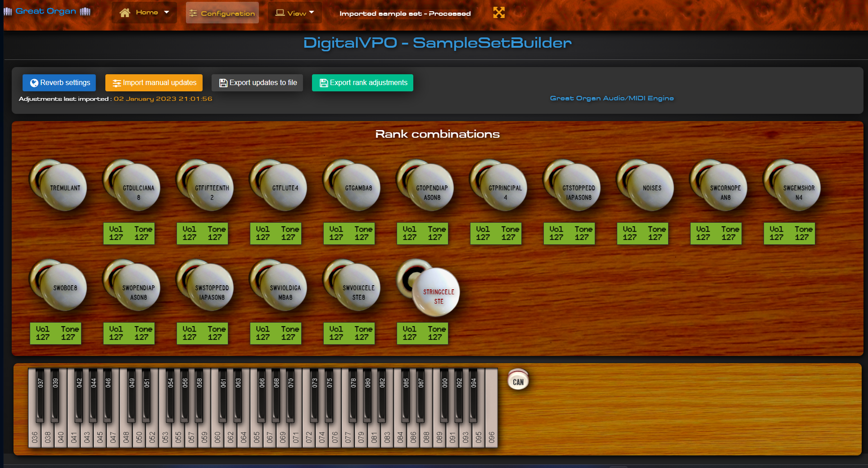Open Vol/Tone display under NOISES
Image resolution: width=868 pixels, height=468 pixels.
point(642,234)
